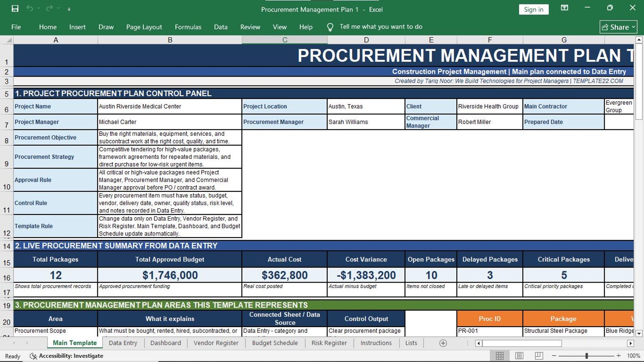Viewport: 644px width, 362px height.
Task: Click the sheet tab scroll left arrow
Action: pos(14,343)
